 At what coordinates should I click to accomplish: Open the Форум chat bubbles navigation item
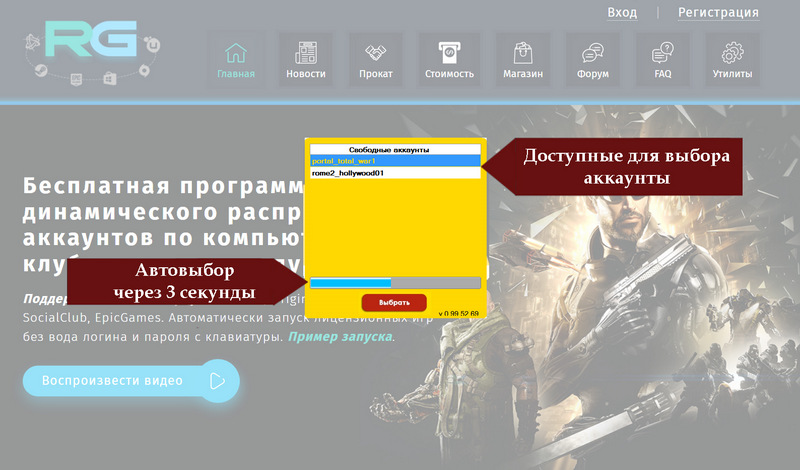click(593, 60)
